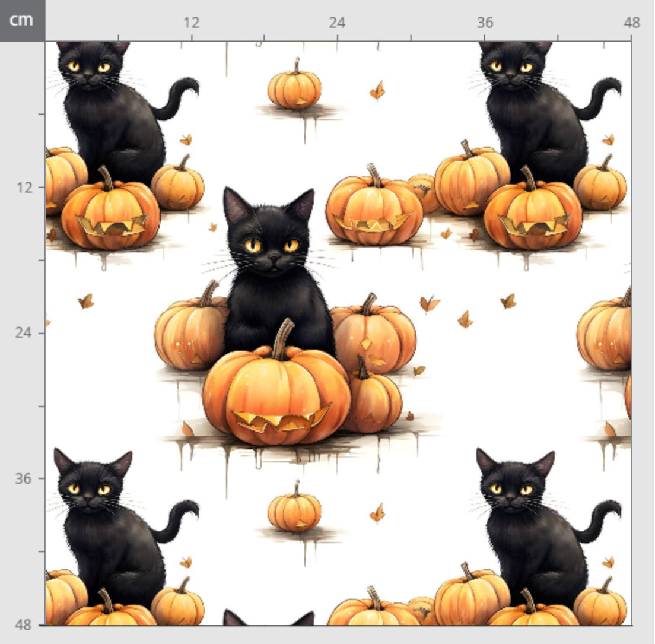Click the curled tail of top-left cat
The width and height of the screenshot is (655, 644).
click(x=180, y=95)
